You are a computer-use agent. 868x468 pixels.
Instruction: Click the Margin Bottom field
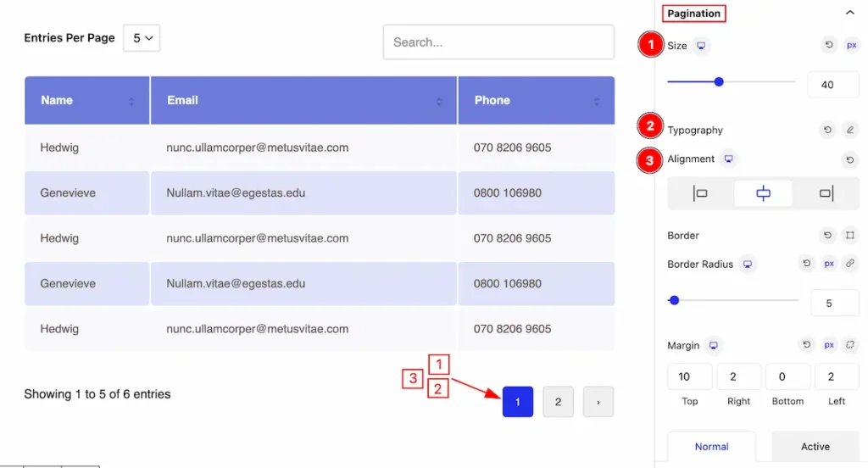click(x=787, y=376)
